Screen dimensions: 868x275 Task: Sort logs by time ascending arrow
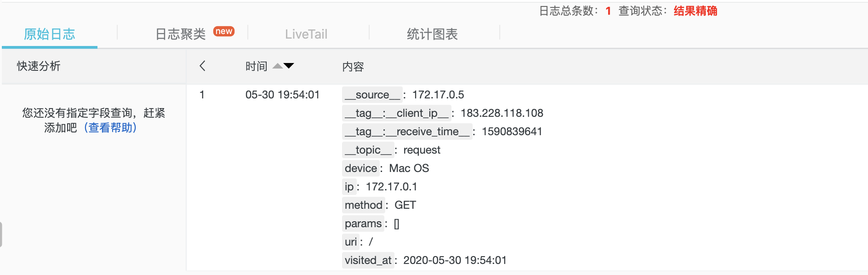278,66
